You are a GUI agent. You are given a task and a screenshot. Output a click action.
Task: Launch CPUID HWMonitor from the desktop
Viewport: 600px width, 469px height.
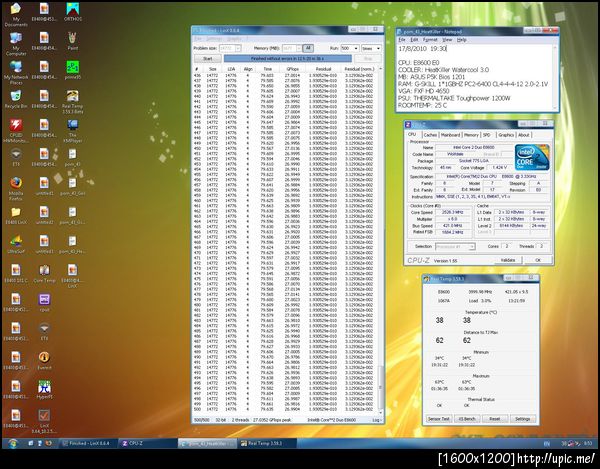pos(16,130)
